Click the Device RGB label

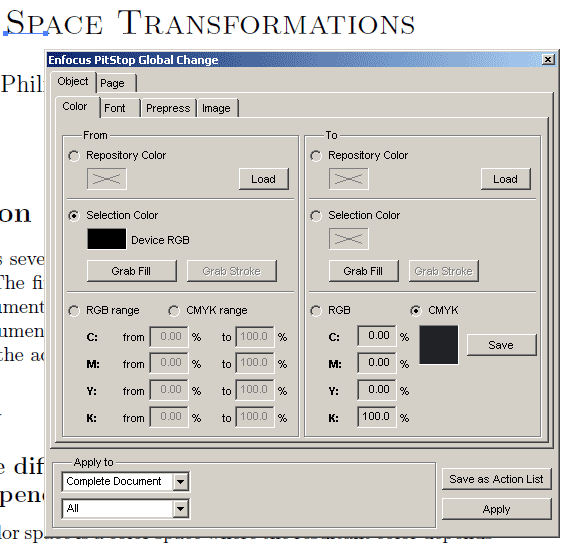tap(160, 240)
